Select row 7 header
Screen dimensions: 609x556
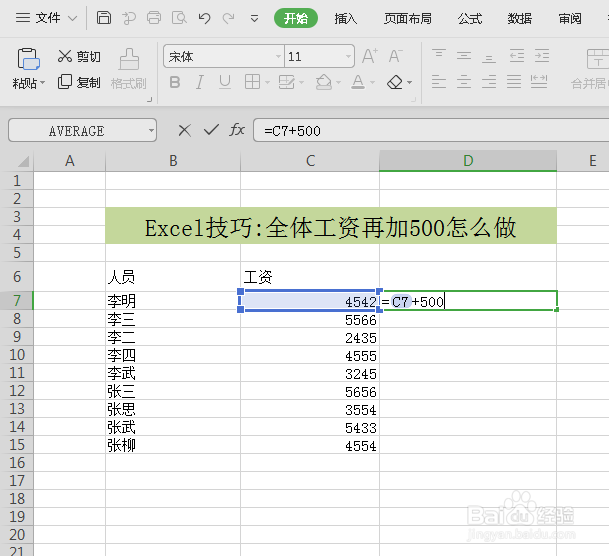click(x=17, y=301)
